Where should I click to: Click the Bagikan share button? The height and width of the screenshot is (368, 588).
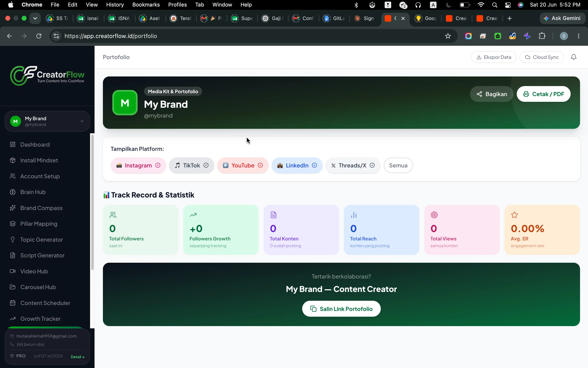(x=492, y=94)
